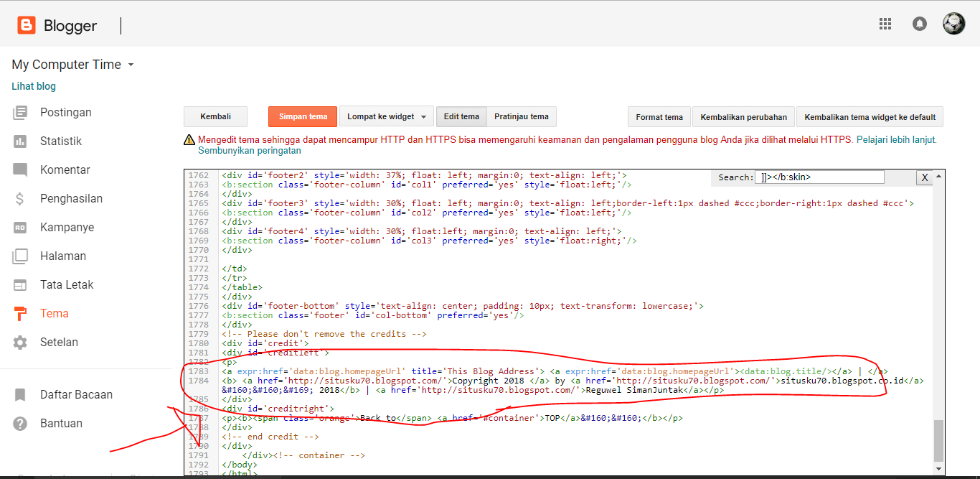
Task: Open the Komentar panel
Action: coord(63,169)
